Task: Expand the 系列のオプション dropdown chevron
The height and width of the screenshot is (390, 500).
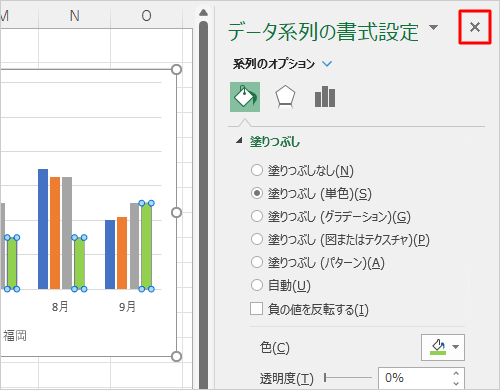Action: [327, 63]
